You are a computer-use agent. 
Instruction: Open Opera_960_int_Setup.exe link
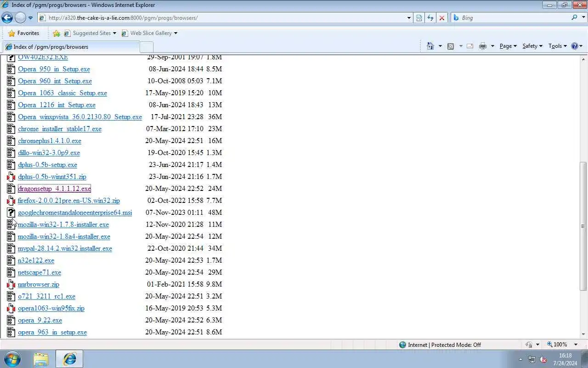pyautogui.click(x=55, y=81)
